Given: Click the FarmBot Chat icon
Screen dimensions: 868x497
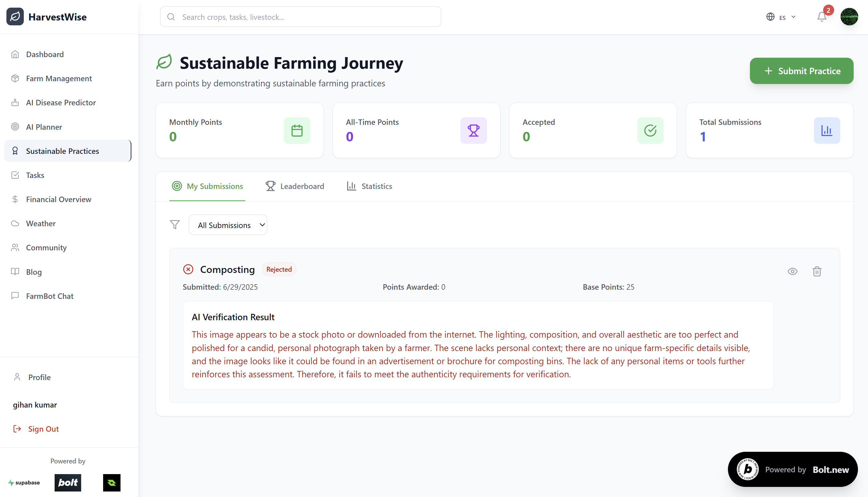Looking at the screenshot, I should tap(15, 296).
